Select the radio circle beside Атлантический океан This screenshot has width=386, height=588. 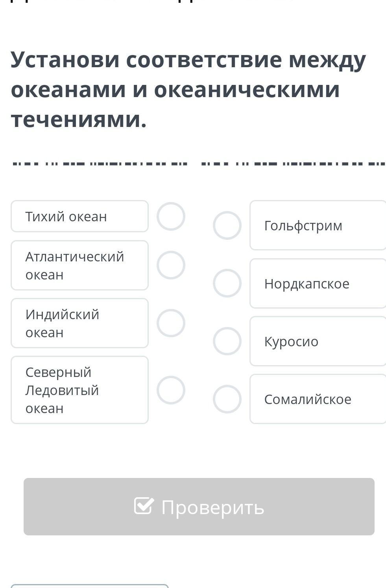click(x=171, y=265)
